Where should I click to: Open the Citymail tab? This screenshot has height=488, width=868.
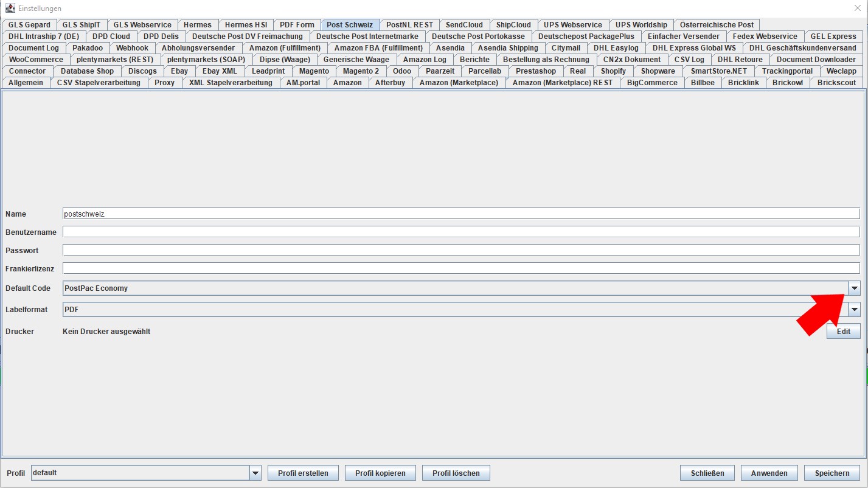point(566,48)
